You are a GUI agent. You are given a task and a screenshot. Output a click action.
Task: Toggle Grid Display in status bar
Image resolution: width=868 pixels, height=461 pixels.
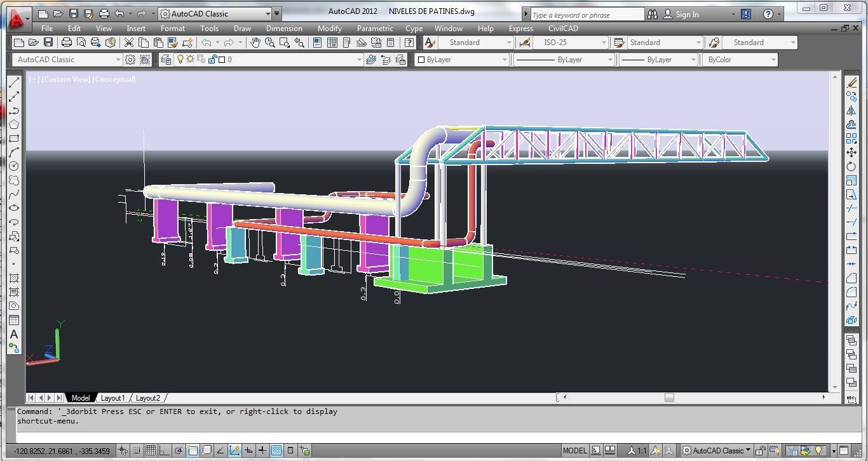pos(151,451)
